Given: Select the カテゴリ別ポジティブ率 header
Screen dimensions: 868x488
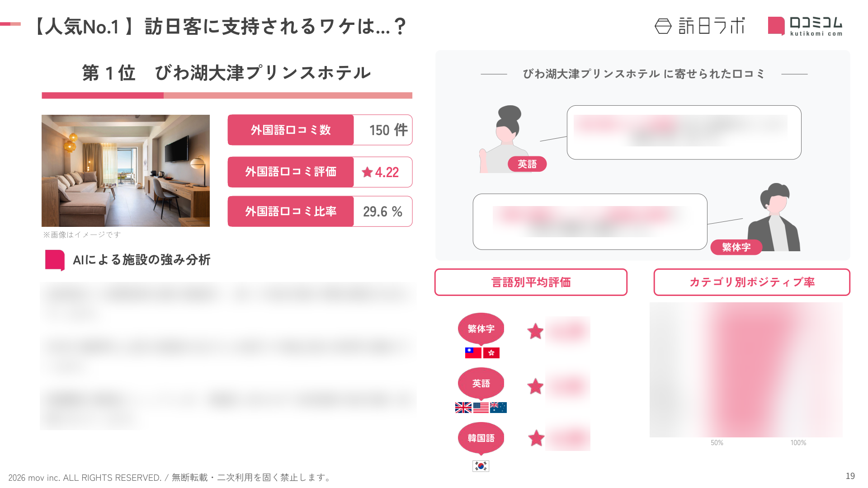Looking at the screenshot, I should 752,282.
